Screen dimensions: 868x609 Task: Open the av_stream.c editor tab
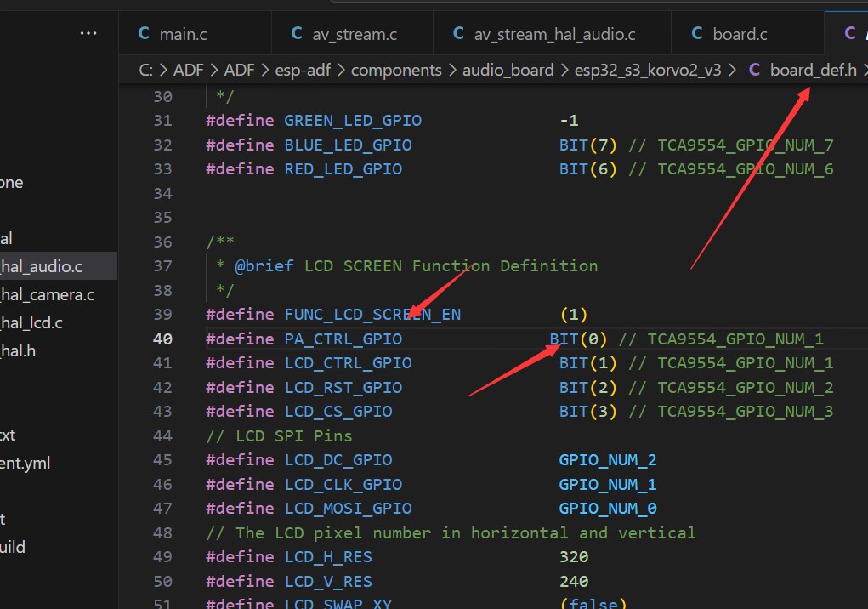coord(355,34)
